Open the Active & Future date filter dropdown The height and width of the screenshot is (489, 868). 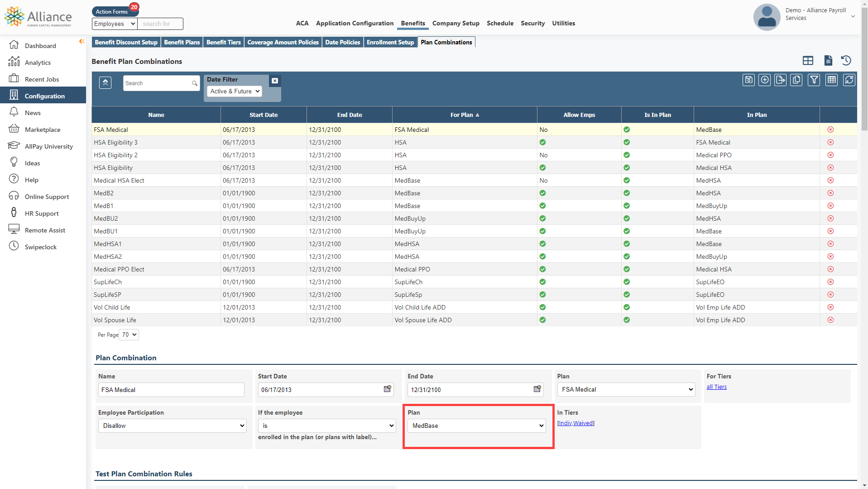pyautogui.click(x=235, y=91)
